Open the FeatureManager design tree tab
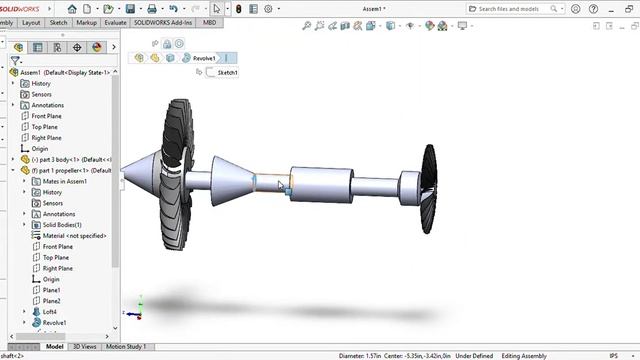This screenshot has height=360, width=640. coord(18,47)
